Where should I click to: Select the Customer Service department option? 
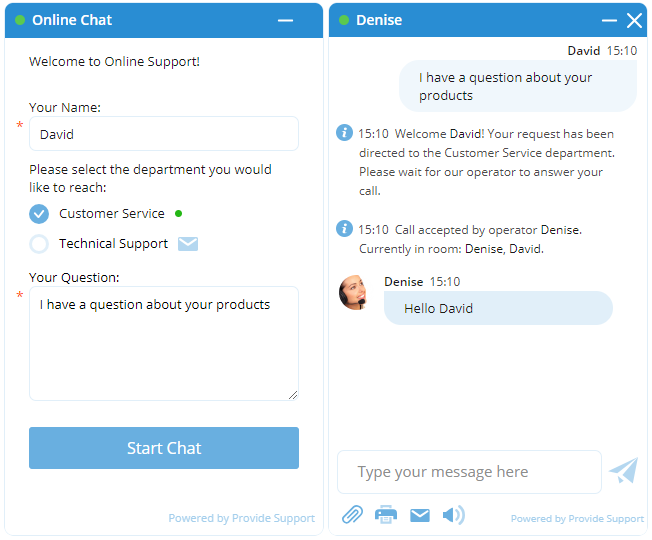point(39,213)
